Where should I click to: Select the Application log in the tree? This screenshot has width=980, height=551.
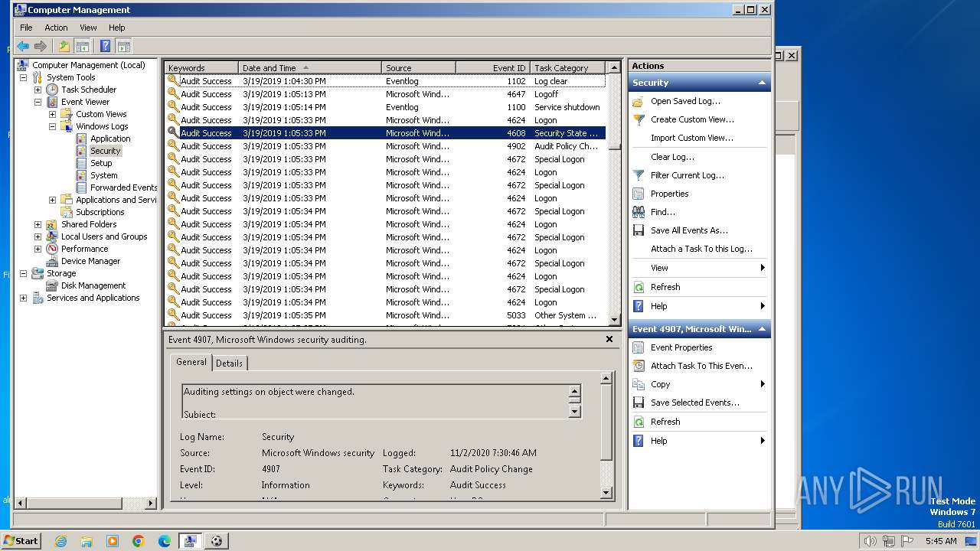click(x=110, y=139)
